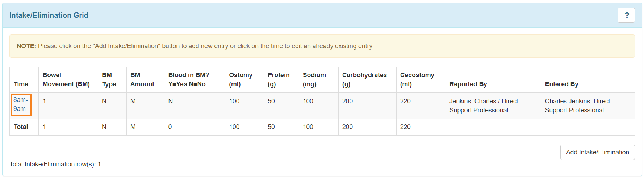
Task: Select the Cecostomy (ml) column header
Action: pos(417,80)
